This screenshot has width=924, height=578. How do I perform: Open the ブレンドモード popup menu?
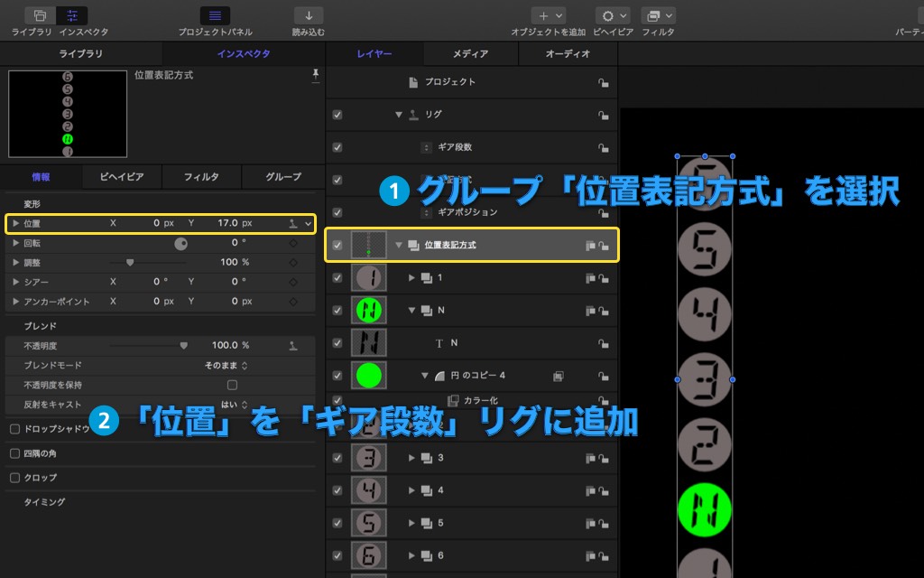(226, 366)
